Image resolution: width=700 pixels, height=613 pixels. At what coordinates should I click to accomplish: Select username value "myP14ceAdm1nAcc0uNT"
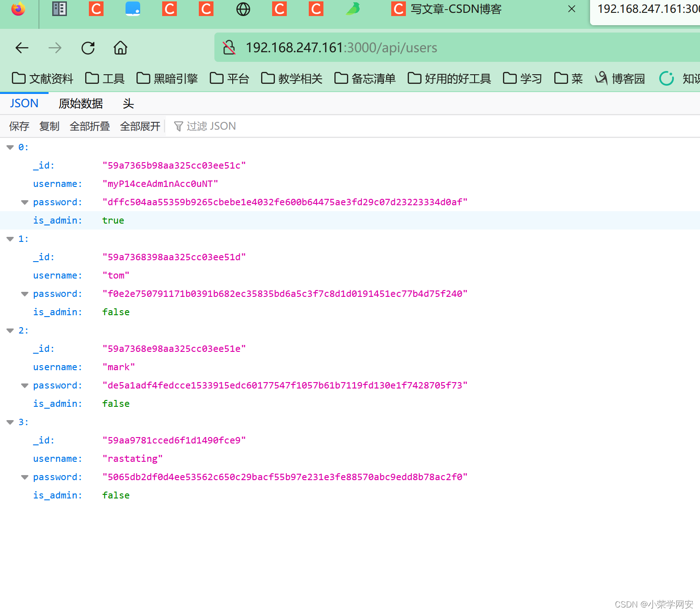click(x=160, y=184)
